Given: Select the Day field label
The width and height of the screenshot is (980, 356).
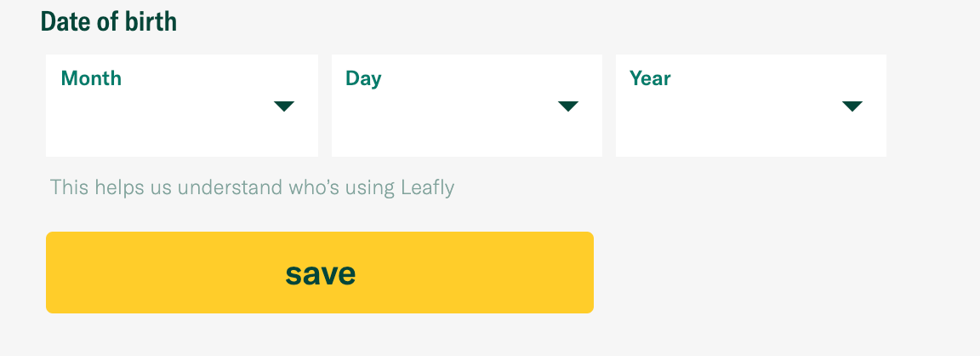Looking at the screenshot, I should pos(363,79).
